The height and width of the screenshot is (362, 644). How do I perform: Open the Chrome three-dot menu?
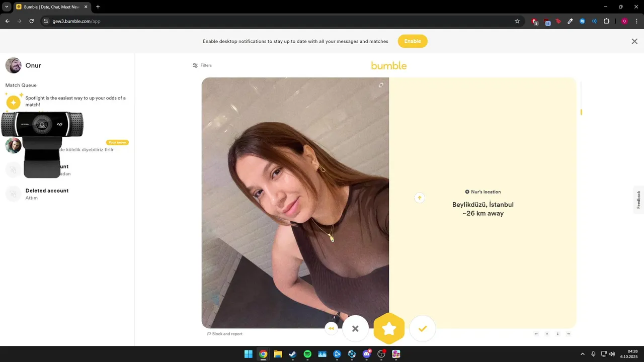tap(636, 21)
